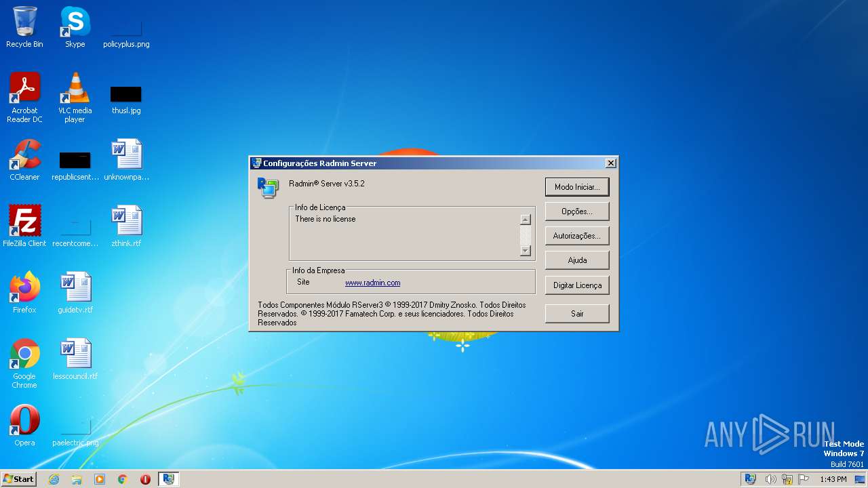Open the www.radmin.com link
The image size is (868, 488).
point(372,283)
